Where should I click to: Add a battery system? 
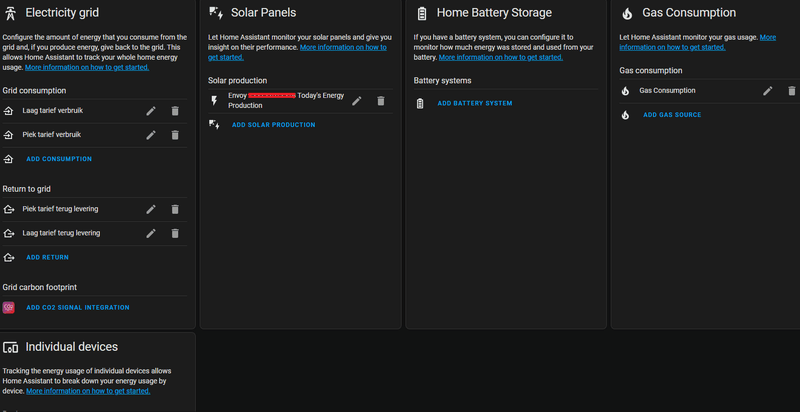point(475,103)
